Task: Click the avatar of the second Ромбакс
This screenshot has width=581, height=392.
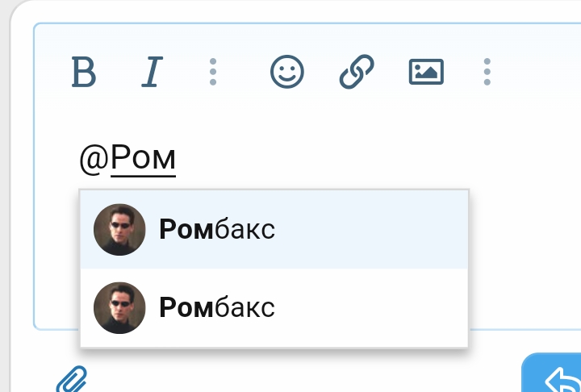Action: click(119, 307)
